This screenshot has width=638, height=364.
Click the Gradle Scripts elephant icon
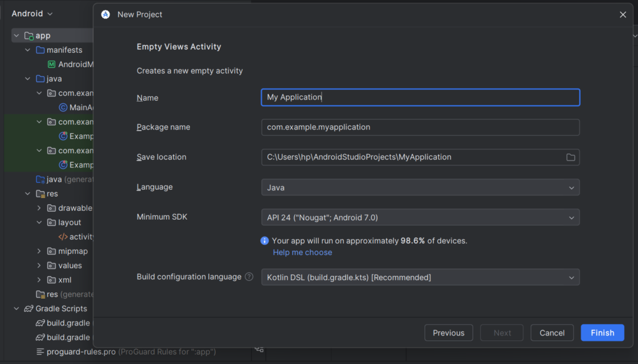pos(29,309)
